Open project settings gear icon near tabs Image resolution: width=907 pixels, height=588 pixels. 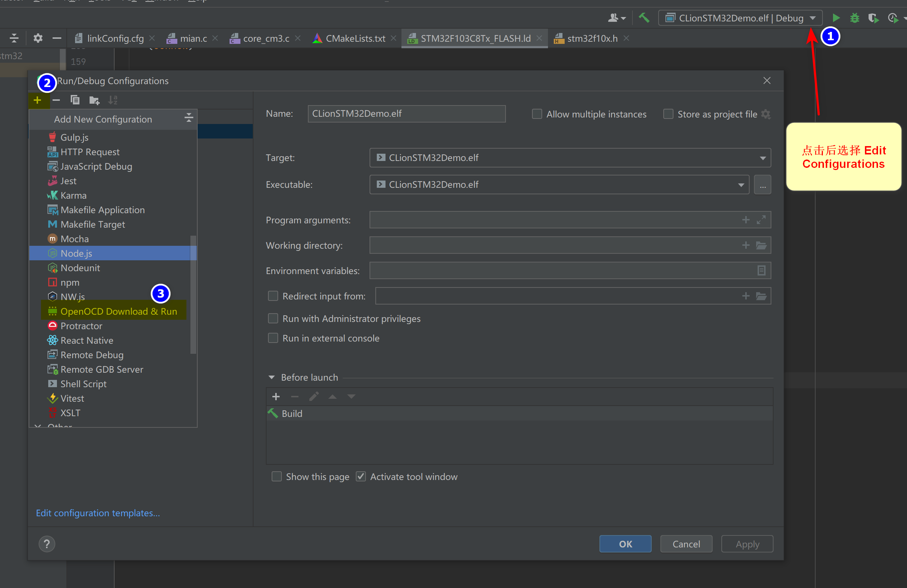pos(38,38)
